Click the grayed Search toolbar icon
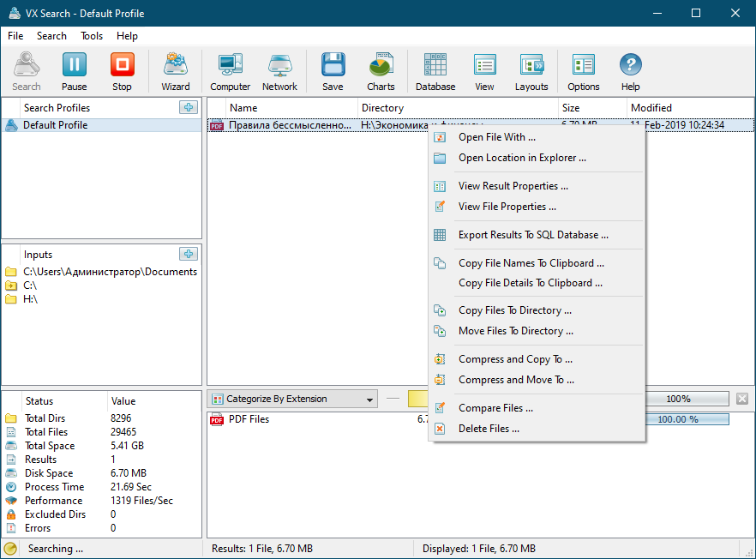 tap(26, 72)
